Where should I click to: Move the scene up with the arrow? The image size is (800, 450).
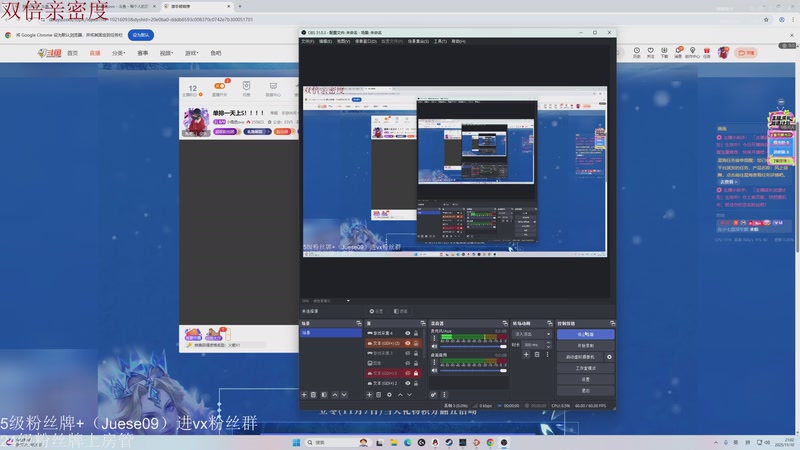tap(335, 394)
